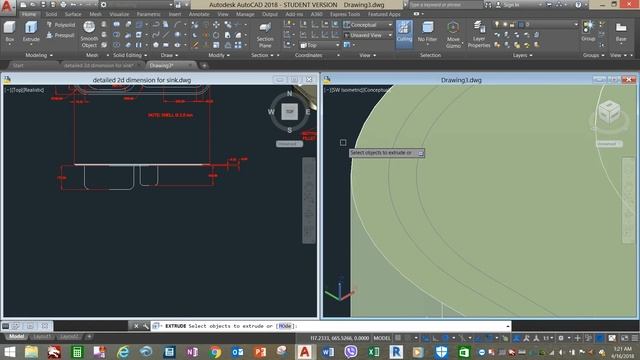640x360 pixels.
Task: Open Layer Properties manager
Action: coord(479,34)
